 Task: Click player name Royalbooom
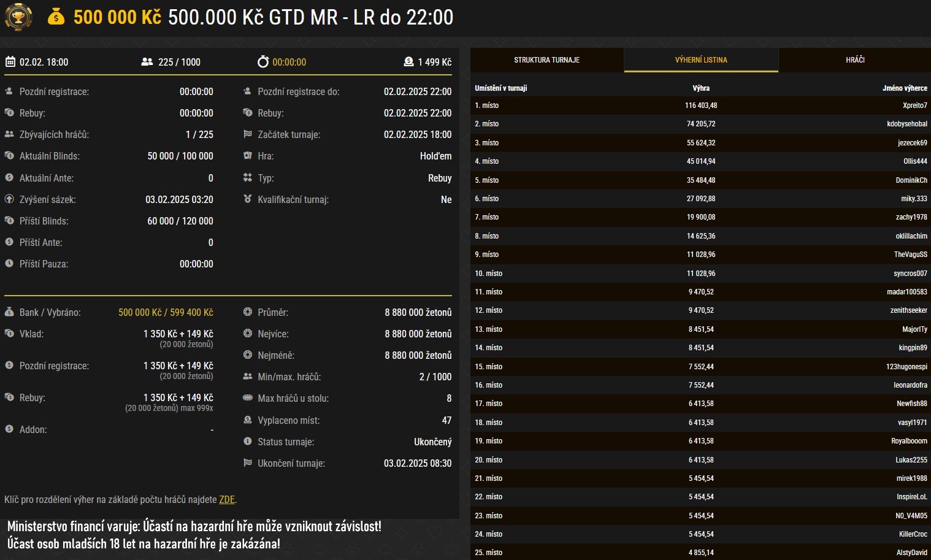[x=910, y=441]
